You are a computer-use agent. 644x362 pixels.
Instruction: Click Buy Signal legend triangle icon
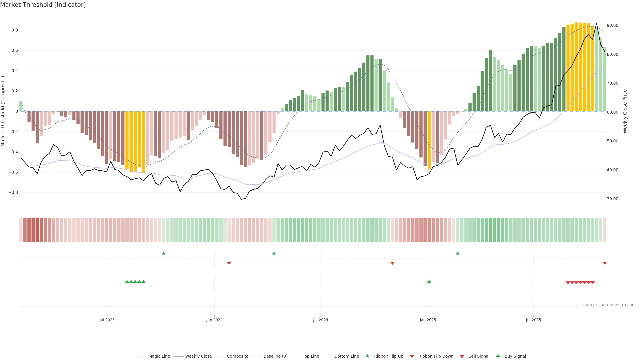pos(498,356)
